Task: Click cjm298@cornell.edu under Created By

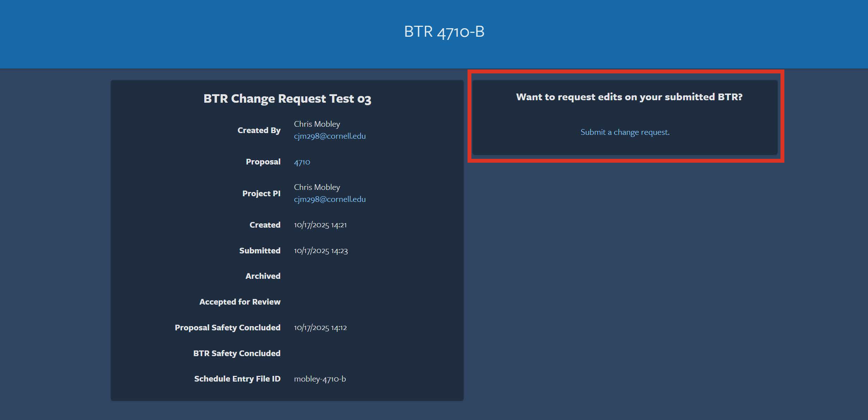Action: click(330, 136)
